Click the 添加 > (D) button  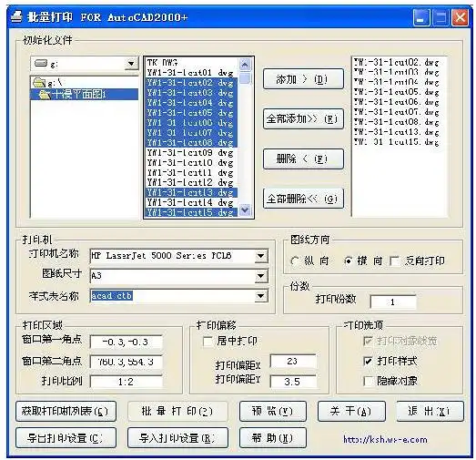coord(303,79)
